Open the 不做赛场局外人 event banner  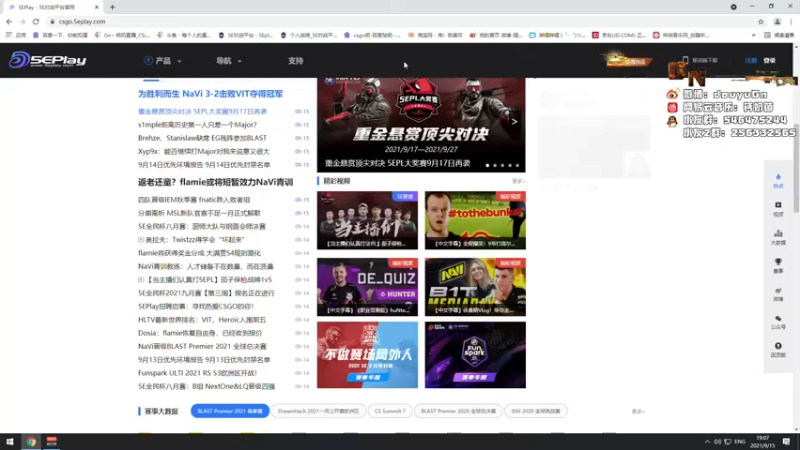pos(367,355)
